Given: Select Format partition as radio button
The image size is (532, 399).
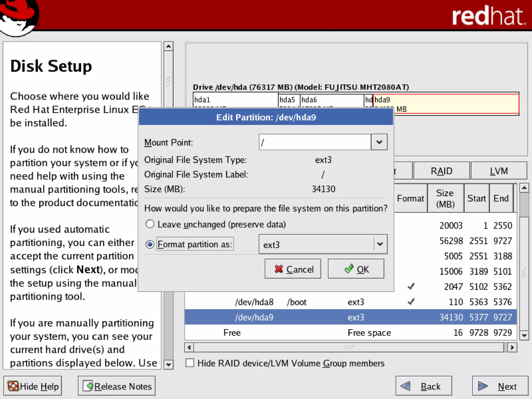Looking at the screenshot, I should pos(150,244).
